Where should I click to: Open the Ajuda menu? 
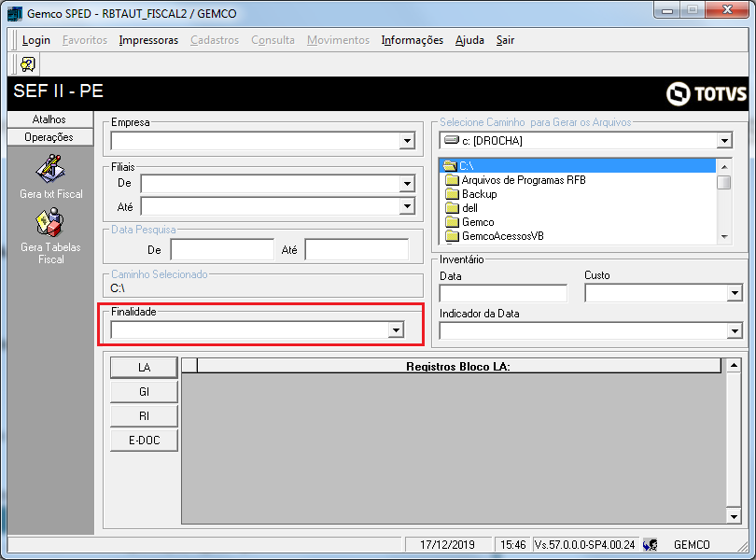[x=469, y=40]
